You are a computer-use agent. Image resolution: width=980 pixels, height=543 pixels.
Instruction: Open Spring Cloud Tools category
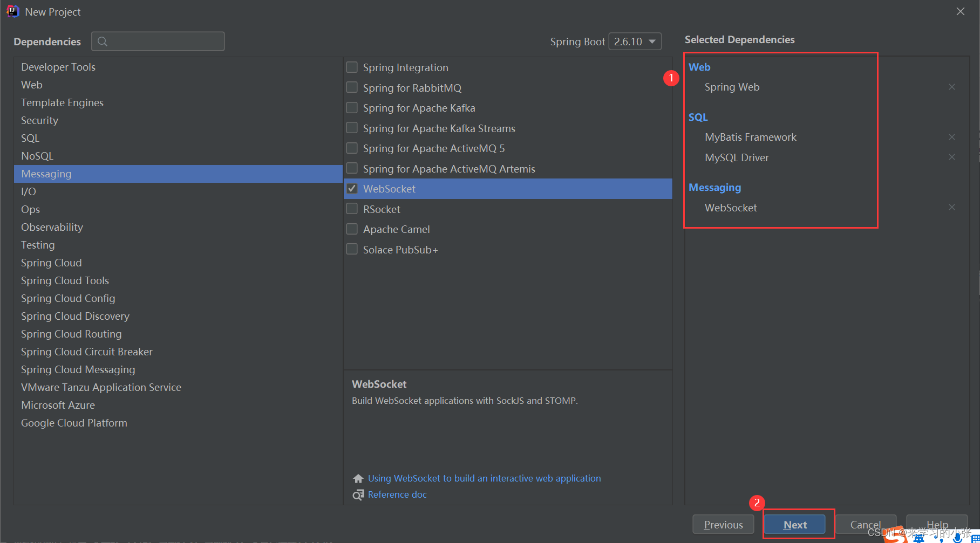[x=178, y=280]
